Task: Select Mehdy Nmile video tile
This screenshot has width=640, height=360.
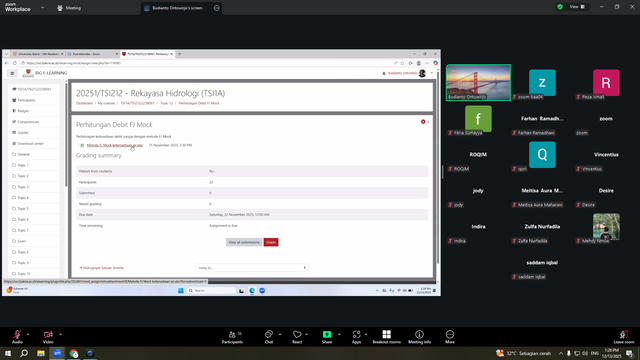Action: 606,227
